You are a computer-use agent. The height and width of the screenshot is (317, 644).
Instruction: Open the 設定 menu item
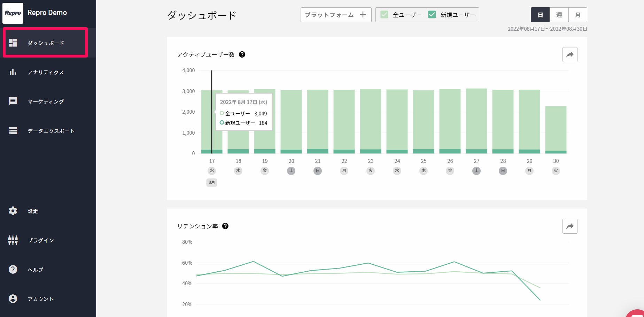pos(48,211)
